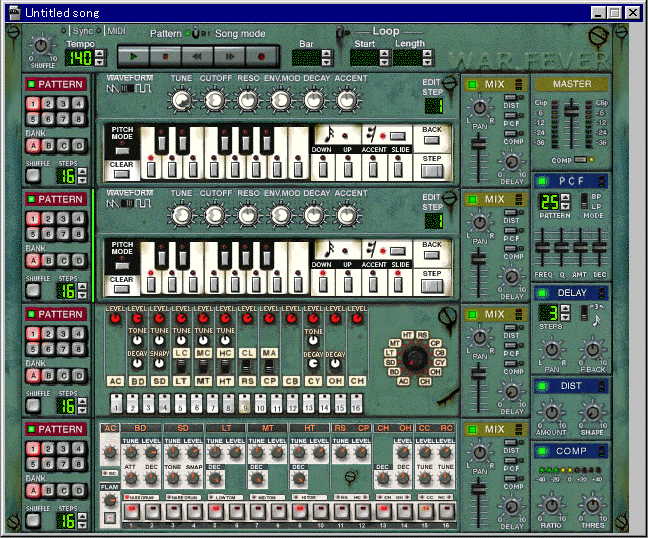Click the FLAM knob in the fourth drum section

[110, 501]
